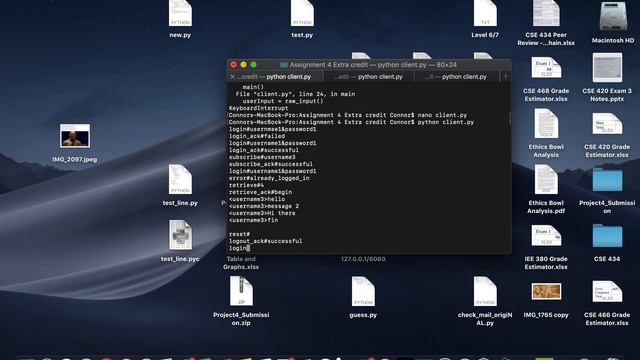Click the yellow minimize button of Terminal
Viewport: 640px width, 360px height.
pos(243,64)
